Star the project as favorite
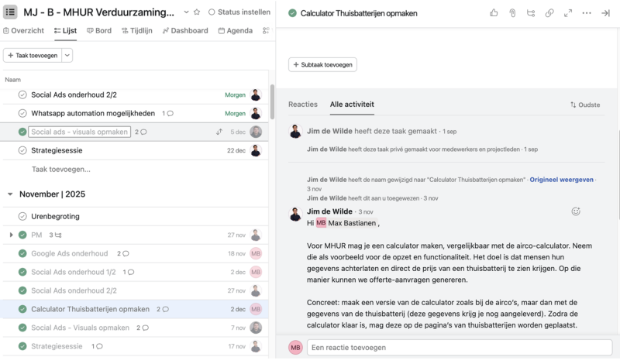Viewport: 620px width, 364px height. pyautogui.click(x=197, y=12)
